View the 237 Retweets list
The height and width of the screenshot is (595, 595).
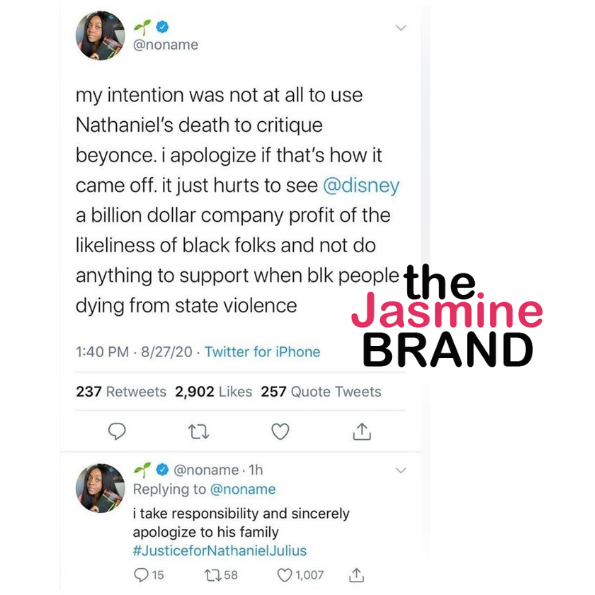pyautogui.click(x=121, y=392)
